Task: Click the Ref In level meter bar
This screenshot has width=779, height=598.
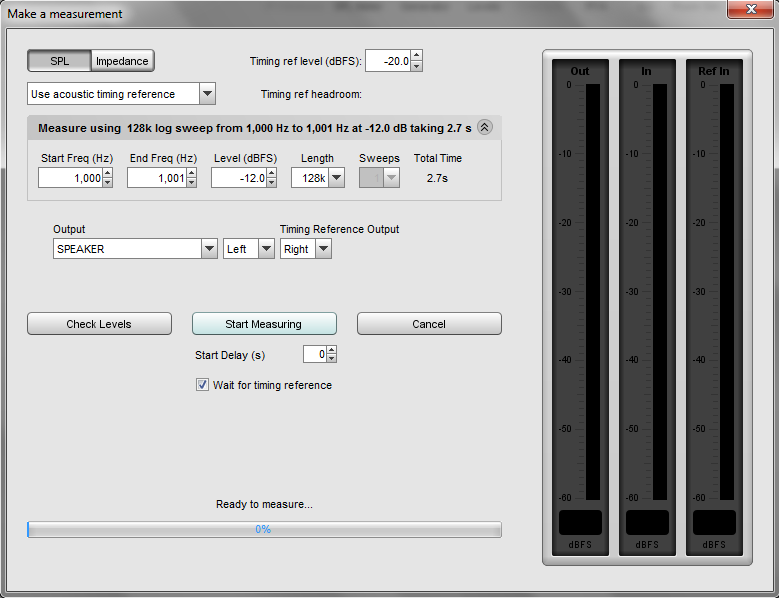Action: click(x=727, y=292)
